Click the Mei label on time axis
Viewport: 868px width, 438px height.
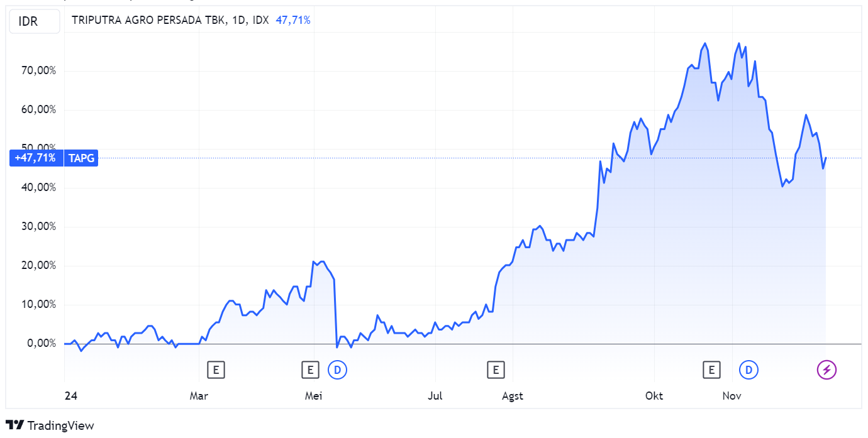tap(314, 396)
